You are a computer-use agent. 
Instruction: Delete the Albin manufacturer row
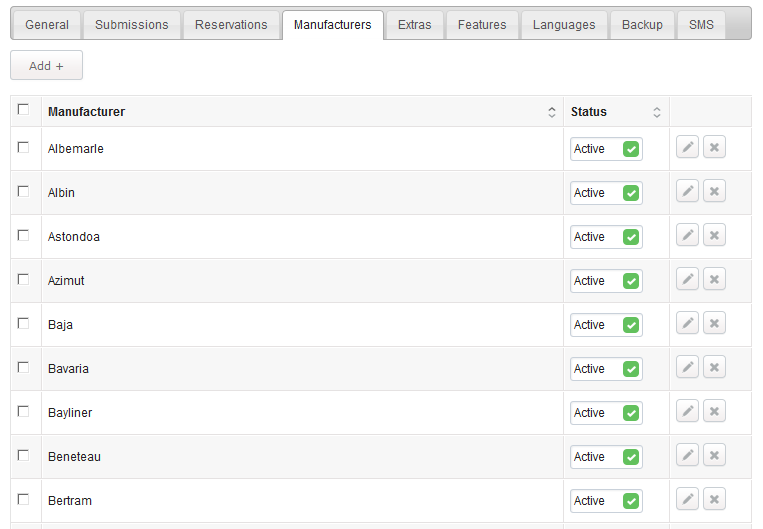pyautogui.click(x=714, y=191)
